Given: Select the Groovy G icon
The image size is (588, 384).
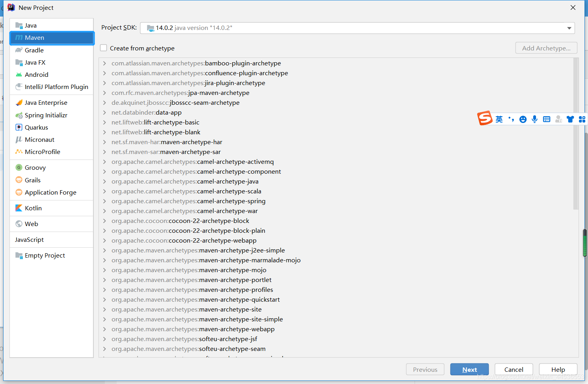Looking at the screenshot, I should point(19,167).
